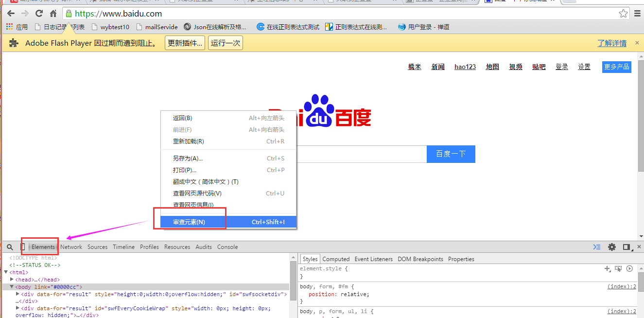Bookmark this page with the star icon

pos(623,14)
